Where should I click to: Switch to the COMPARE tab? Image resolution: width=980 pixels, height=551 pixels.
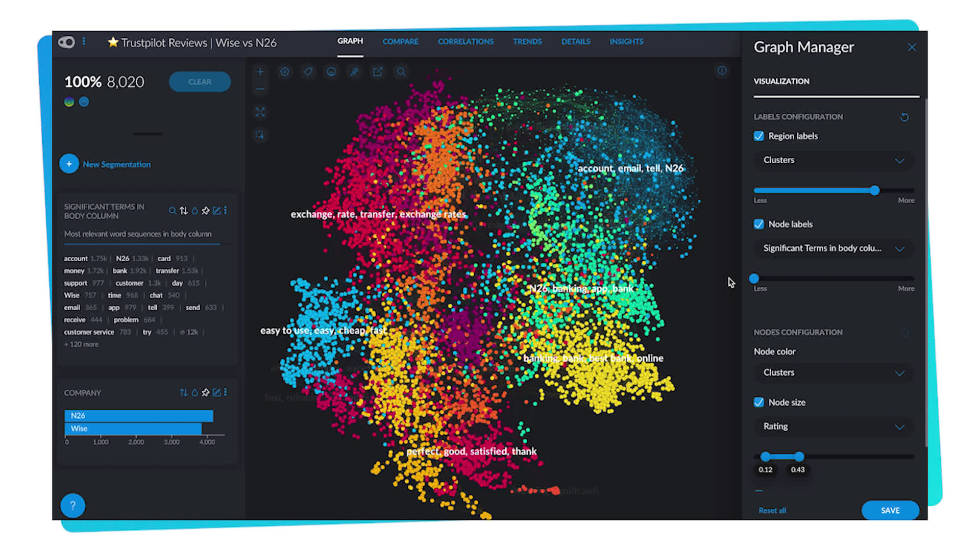click(401, 42)
